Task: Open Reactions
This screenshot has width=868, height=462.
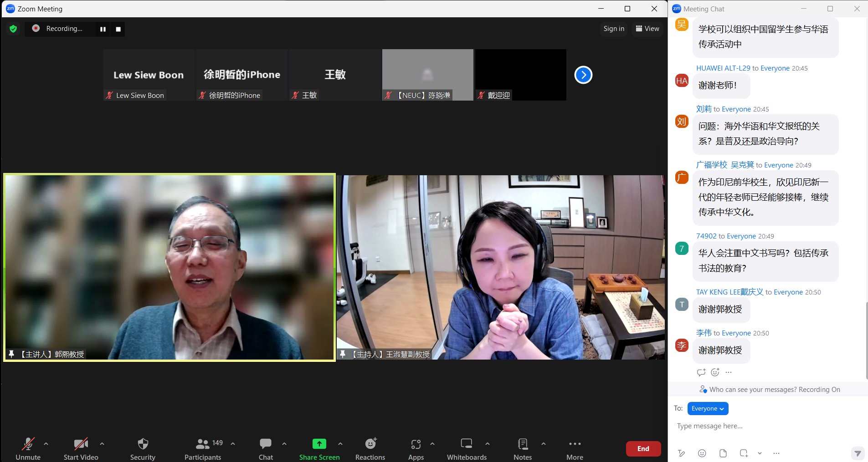Action: click(370, 449)
